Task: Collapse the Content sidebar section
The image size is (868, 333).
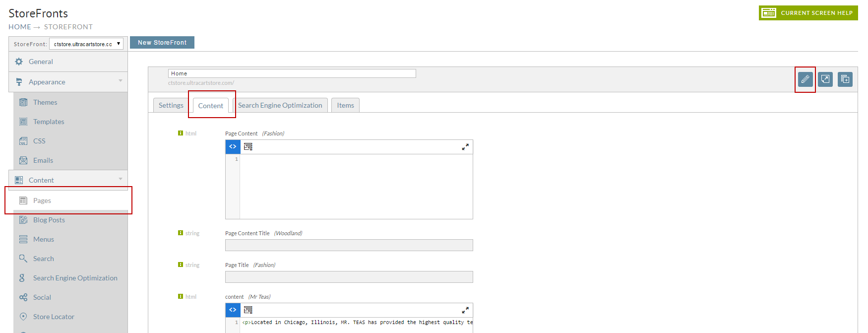Action: (121, 179)
